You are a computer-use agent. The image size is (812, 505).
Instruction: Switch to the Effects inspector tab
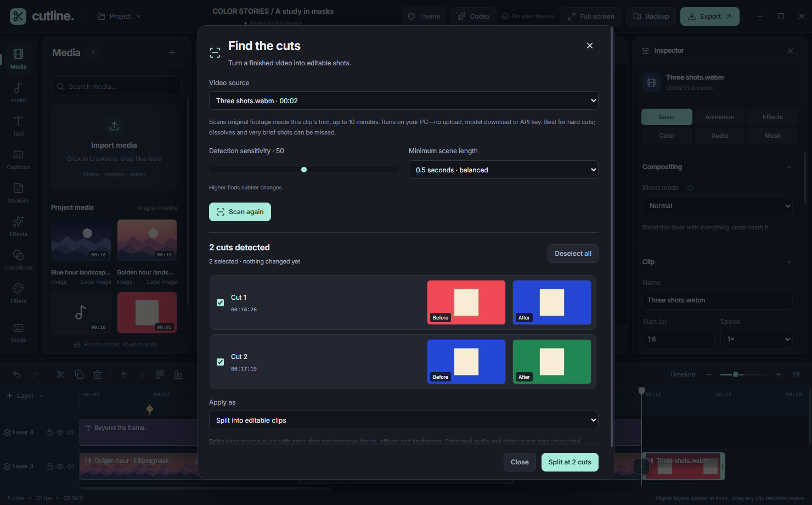click(772, 117)
